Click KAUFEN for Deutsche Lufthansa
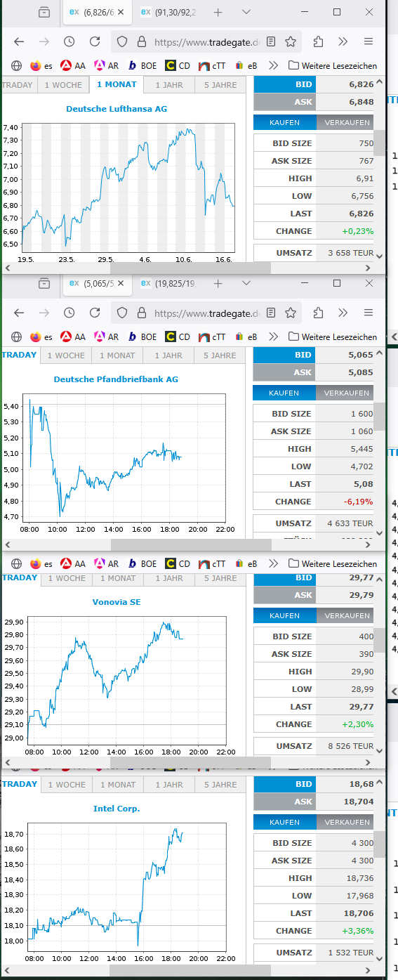This screenshot has width=398, height=980. [x=284, y=122]
